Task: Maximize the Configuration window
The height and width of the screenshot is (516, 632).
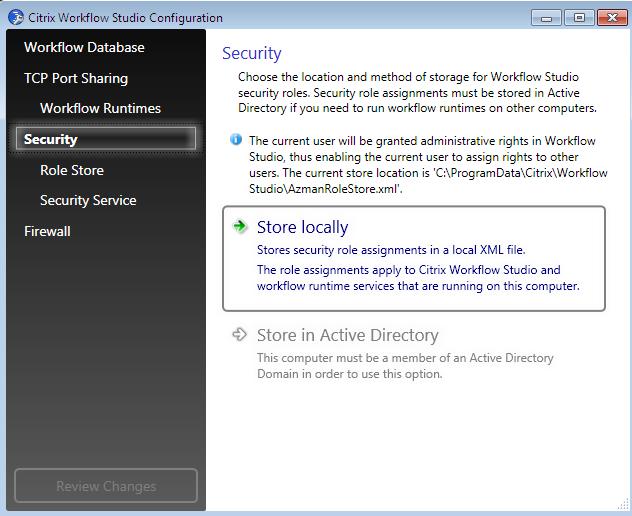Action: point(579,18)
